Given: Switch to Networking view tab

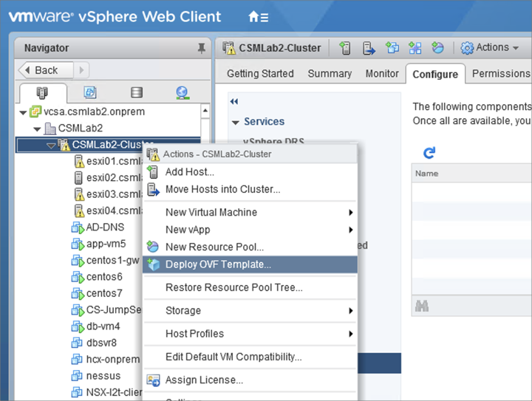Looking at the screenshot, I should 183,92.
